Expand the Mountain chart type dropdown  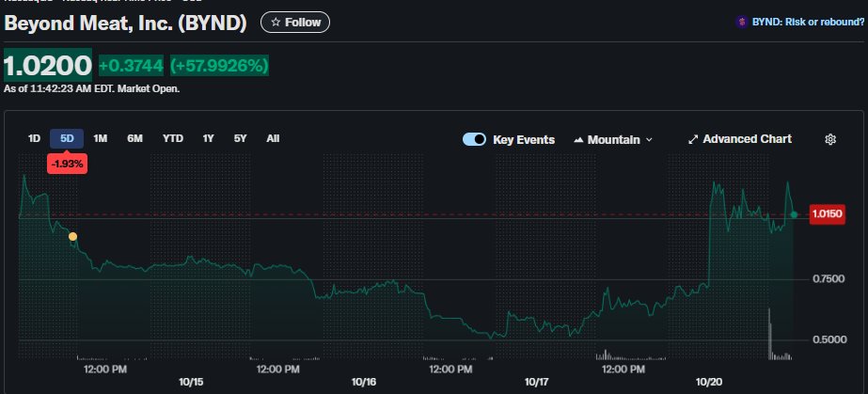[613, 139]
